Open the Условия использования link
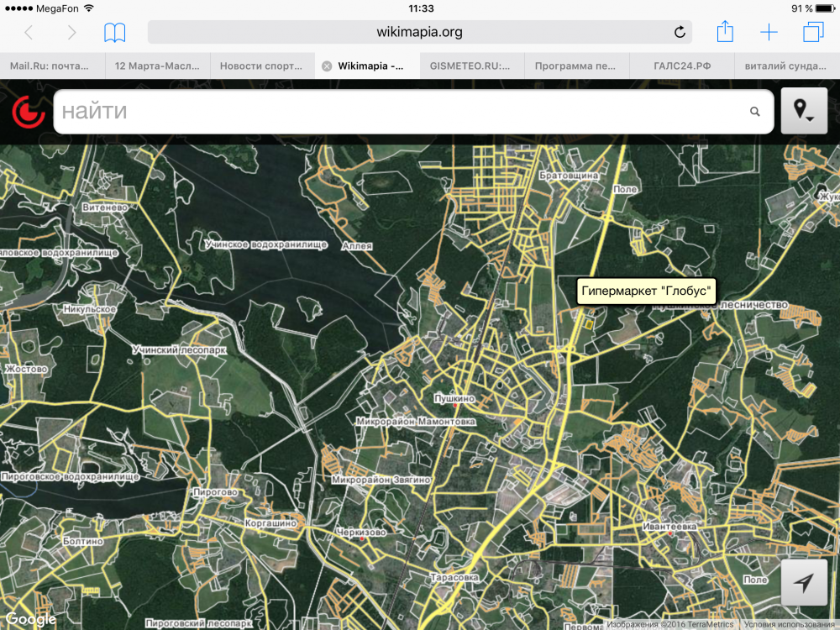Screen dimensions: 840x630 tap(788, 624)
